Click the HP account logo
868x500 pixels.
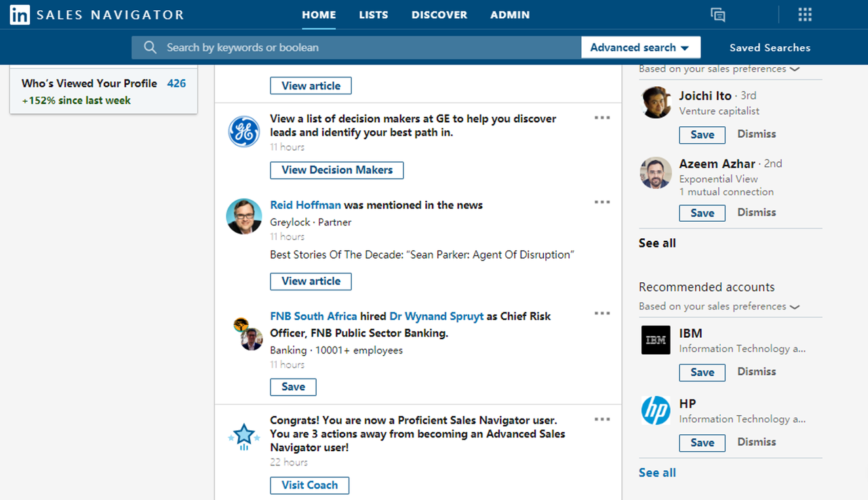tap(656, 411)
